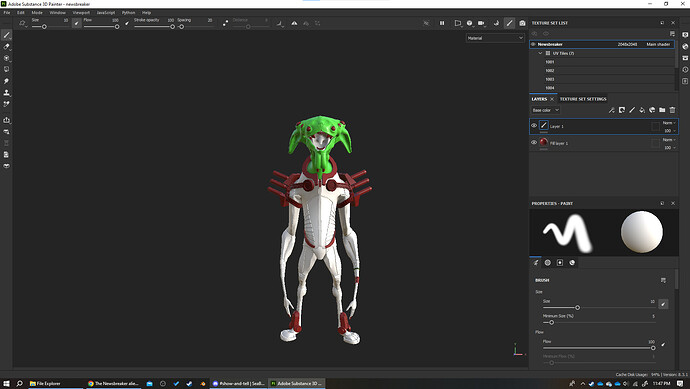The height and width of the screenshot is (389, 690).
Task: Select the Polygon fill tool
Action: click(7, 70)
